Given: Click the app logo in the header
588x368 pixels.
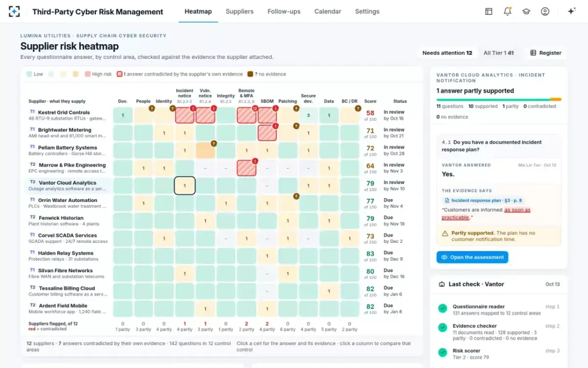Looking at the screenshot, I should 14,11.
